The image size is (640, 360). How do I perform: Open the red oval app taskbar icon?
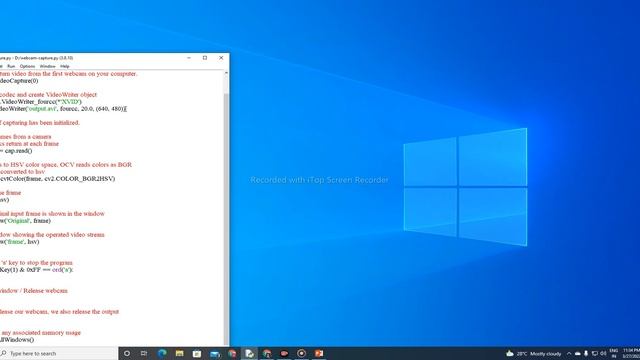click(284, 353)
